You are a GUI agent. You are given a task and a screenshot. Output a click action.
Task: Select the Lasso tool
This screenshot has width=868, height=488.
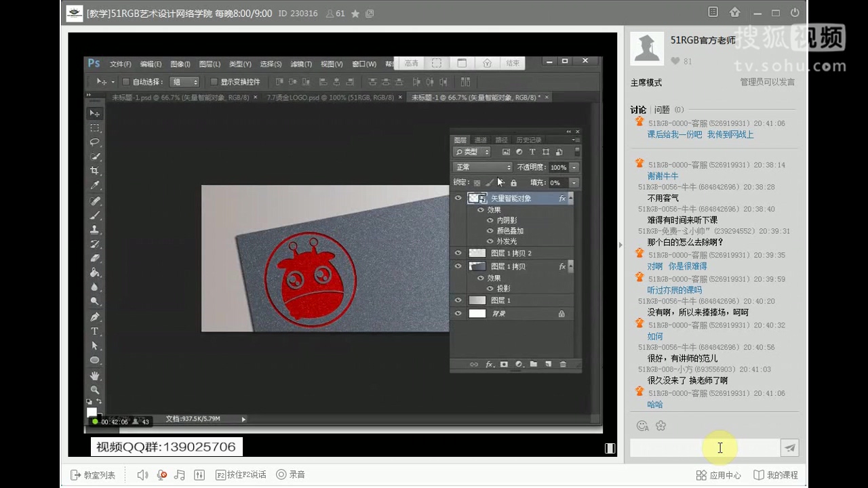(94, 142)
